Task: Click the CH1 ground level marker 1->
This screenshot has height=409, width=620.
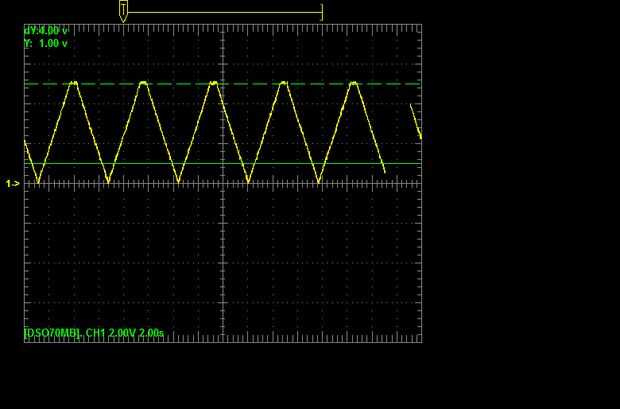Action: (12, 184)
